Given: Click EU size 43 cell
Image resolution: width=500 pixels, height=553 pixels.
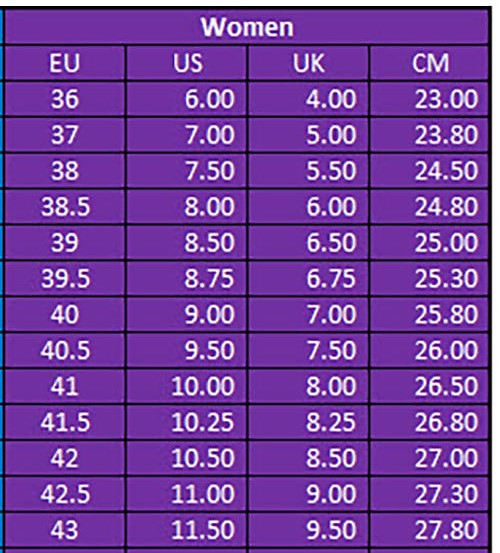Looking at the screenshot, I should tap(65, 529).
